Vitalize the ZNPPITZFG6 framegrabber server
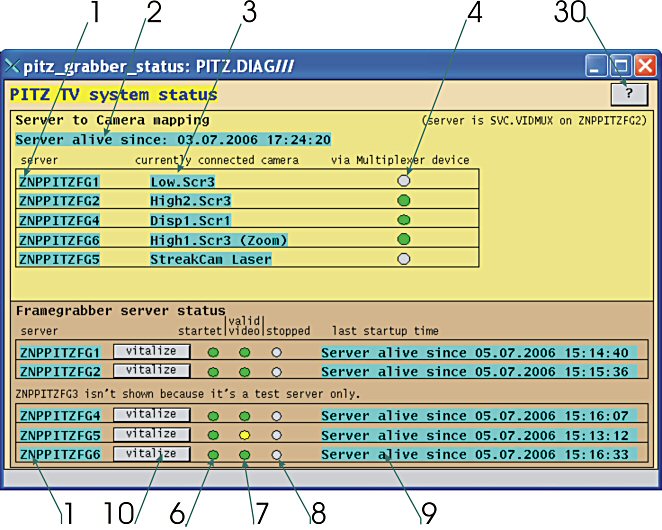This screenshot has width=662, height=530. pos(152,454)
